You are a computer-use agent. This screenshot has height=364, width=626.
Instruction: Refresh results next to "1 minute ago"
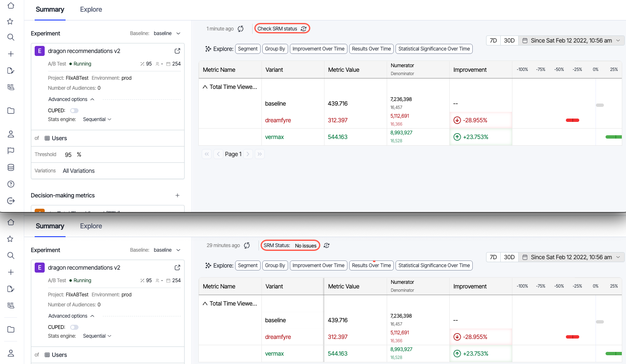241,29
